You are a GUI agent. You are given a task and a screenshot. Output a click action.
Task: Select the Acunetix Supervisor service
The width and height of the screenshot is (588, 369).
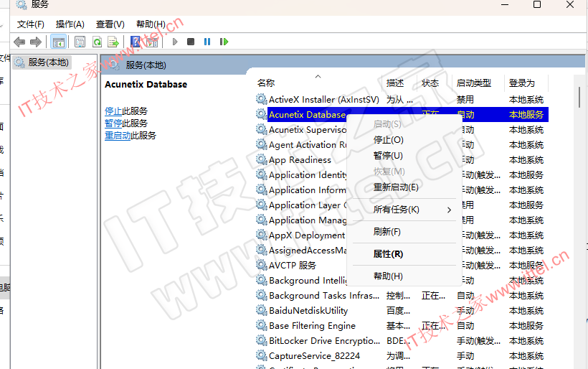point(308,130)
